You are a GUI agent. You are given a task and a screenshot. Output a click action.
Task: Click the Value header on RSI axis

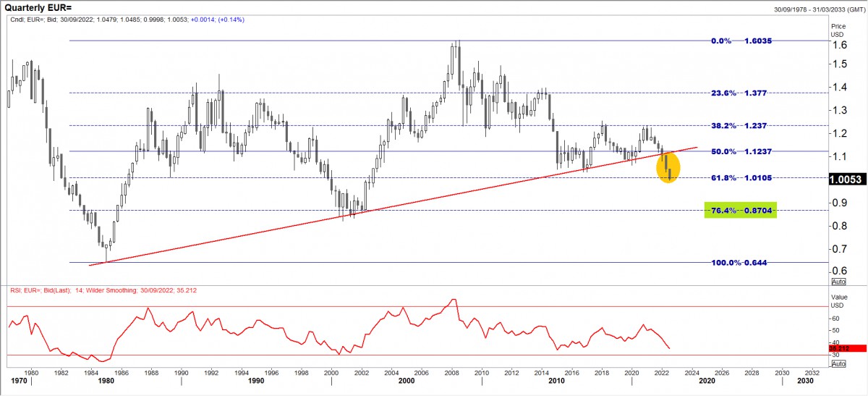pyautogui.click(x=838, y=295)
